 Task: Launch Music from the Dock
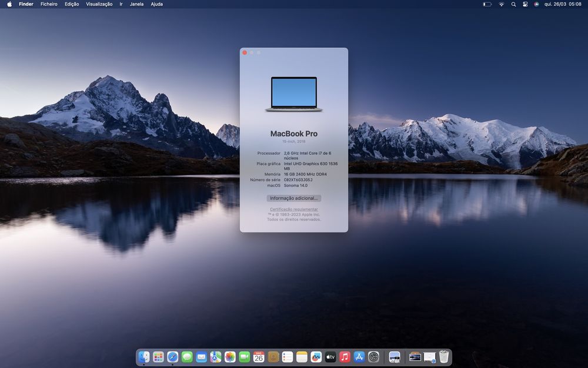click(x=345, y=357)
